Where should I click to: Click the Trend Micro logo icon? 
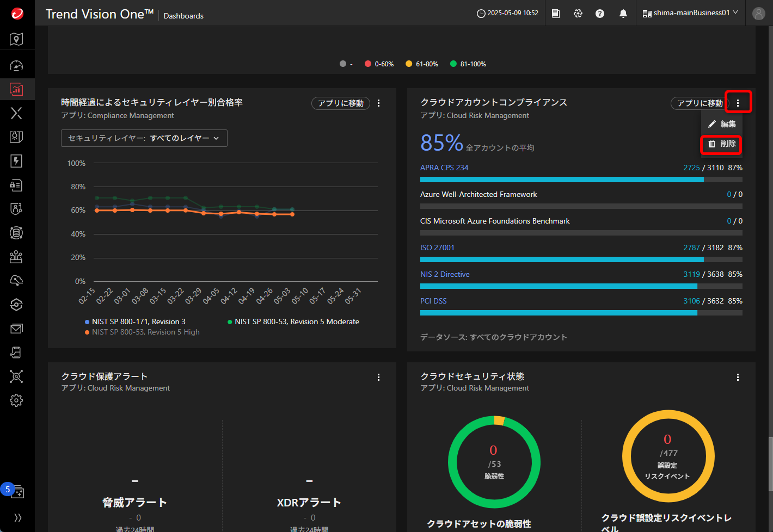pyautogui.click(x=17, y=13)
